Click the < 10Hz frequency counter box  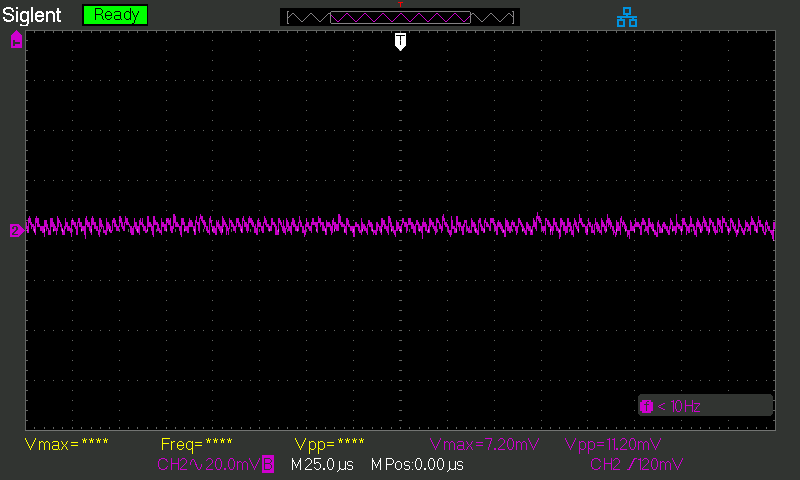(x=705, y=406)
